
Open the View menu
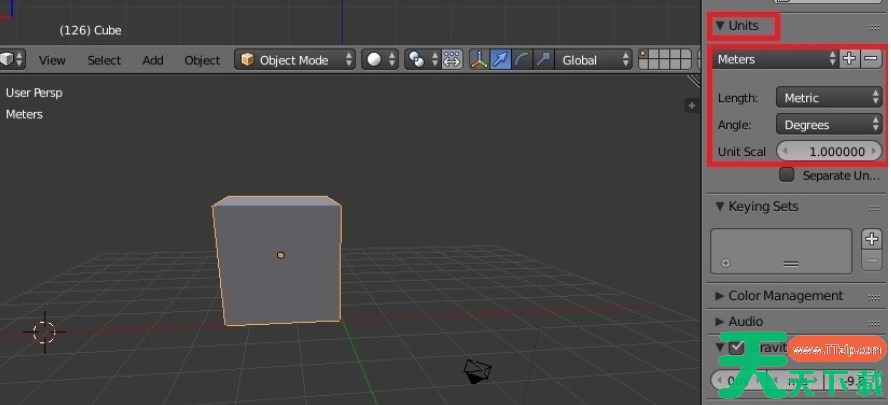point(52,60)
